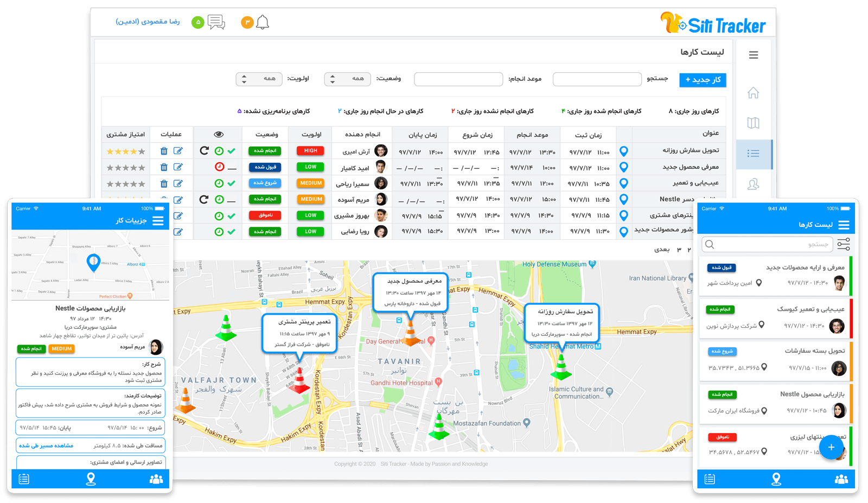Delete the معرفی محصول جدید task row

[164, 167]
